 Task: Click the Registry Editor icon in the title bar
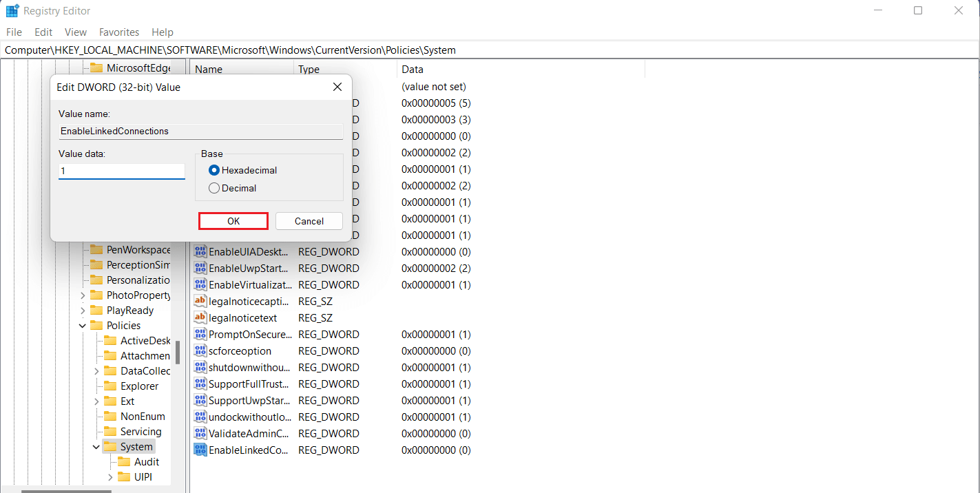point(12,10)
